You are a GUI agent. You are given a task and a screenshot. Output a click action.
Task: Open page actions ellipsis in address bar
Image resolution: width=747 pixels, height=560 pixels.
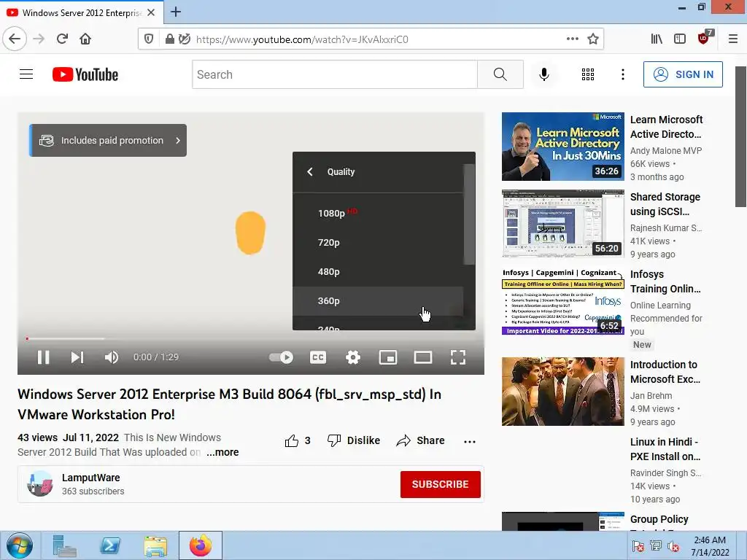[572, 39]
